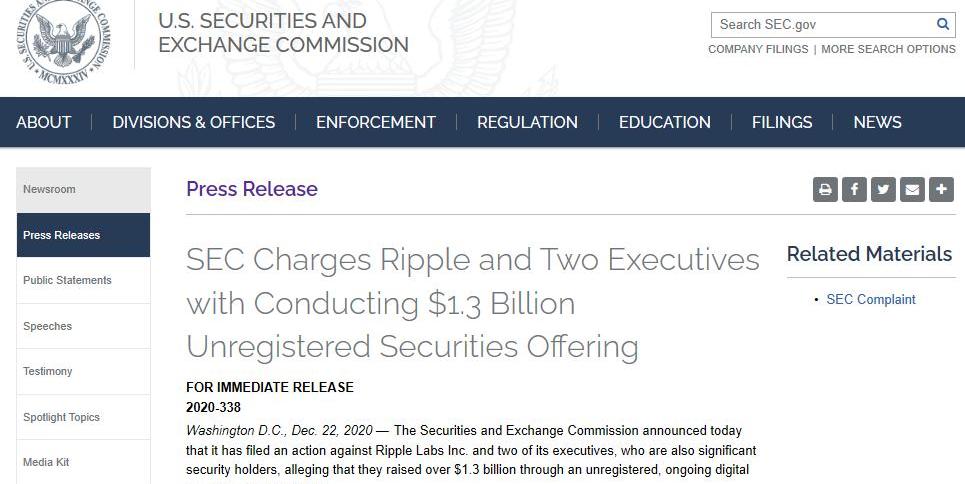Open the Enforcement menu
965x484 pixels.
(x=376, y=122)
